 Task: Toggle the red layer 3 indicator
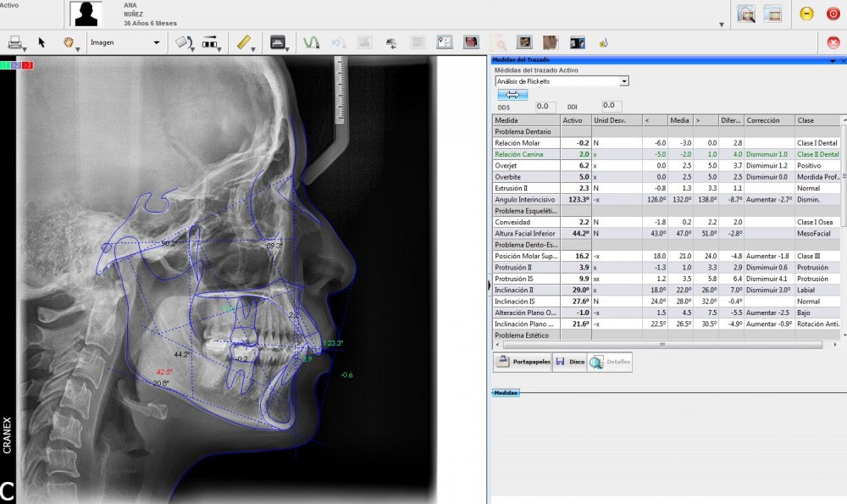[x=28, y=65]
